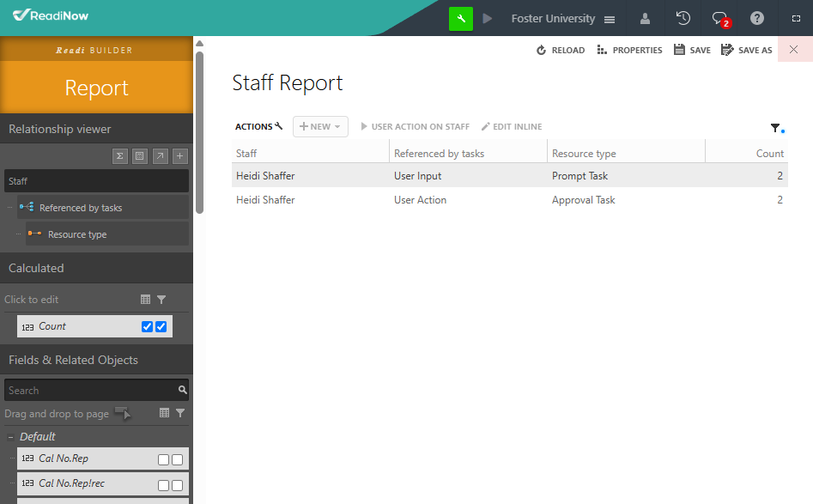Click the ReadiNow logo
Image resolution: width=813 pixels, height=504 pixels.
click(x=51, y=15)
